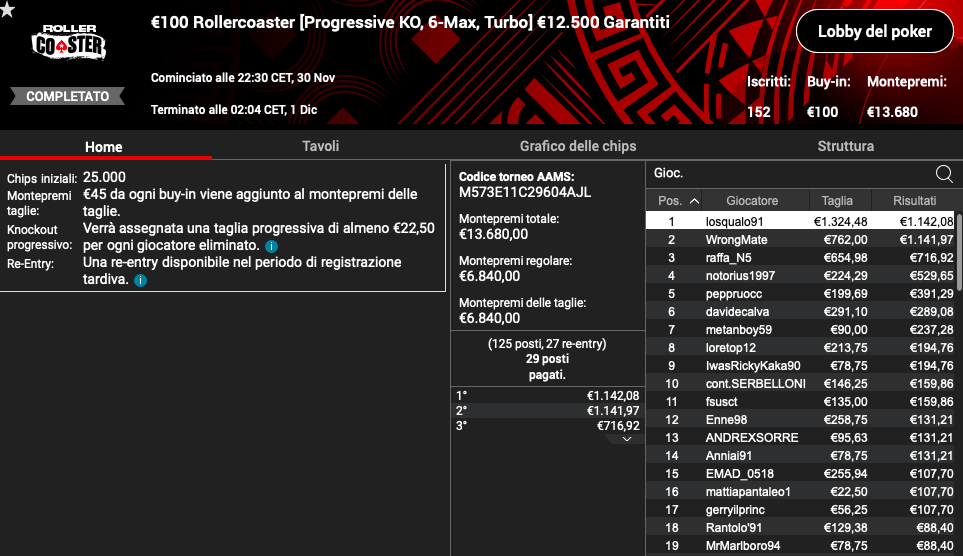This screenshot has height=556, width=963.
Task: Select player row gerryilprinc
Action: (800, 510)
